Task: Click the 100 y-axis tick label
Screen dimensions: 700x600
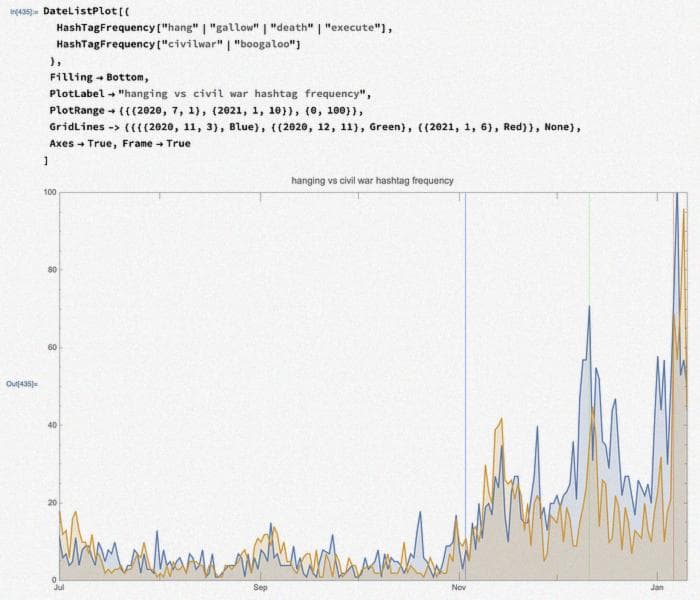Action: click(50, 192)
